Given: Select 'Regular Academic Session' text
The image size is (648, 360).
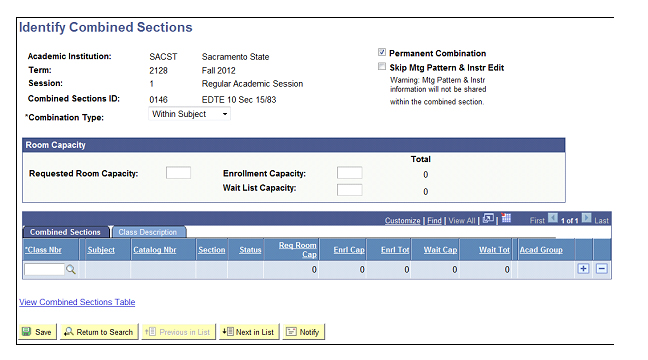Looking at the screenshot, I should [252, 84].
